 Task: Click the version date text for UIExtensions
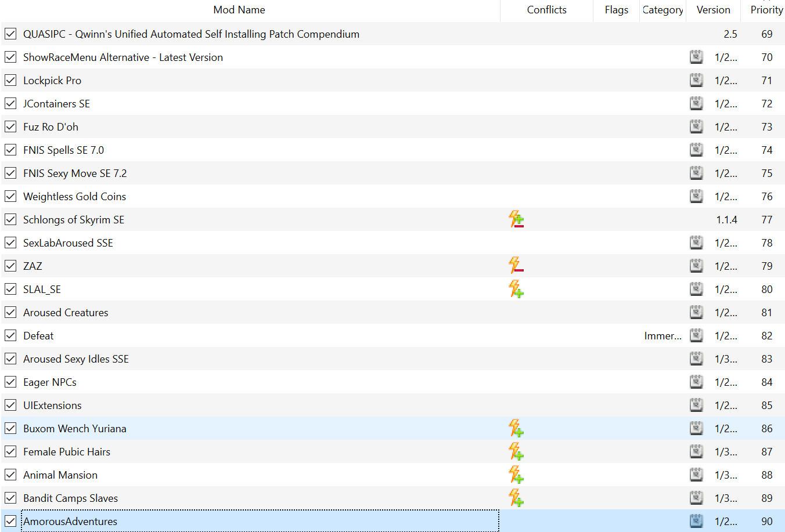pyautogui.click(x=726, y=406)
